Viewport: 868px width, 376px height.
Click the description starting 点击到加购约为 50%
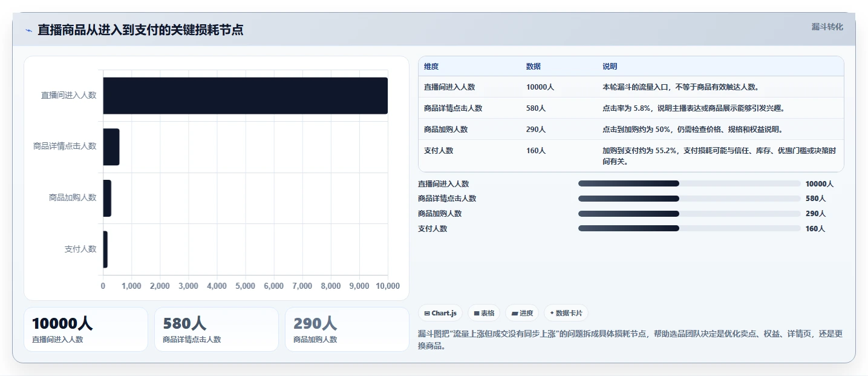pos(693,130)
